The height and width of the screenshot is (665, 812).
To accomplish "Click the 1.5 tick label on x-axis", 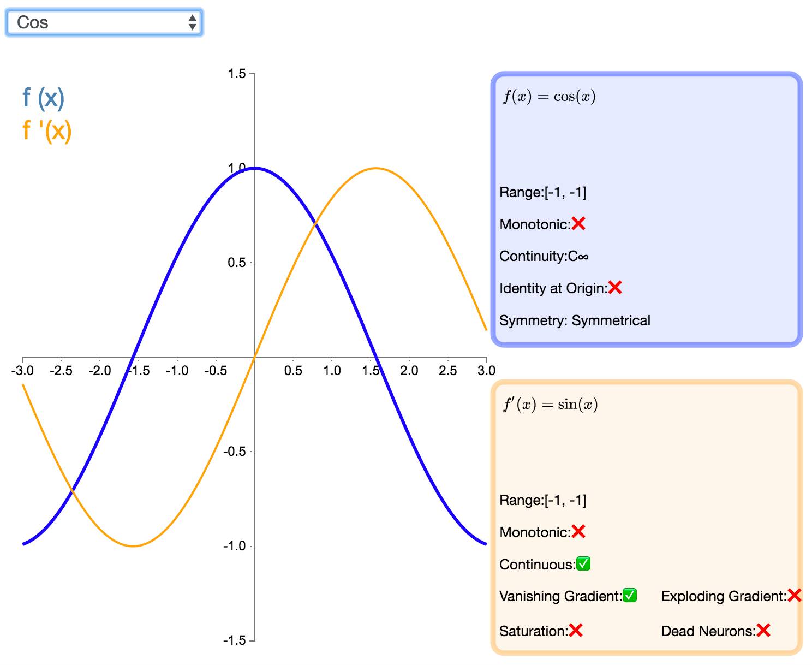I will pyautogui.click(x=371, y=371).
